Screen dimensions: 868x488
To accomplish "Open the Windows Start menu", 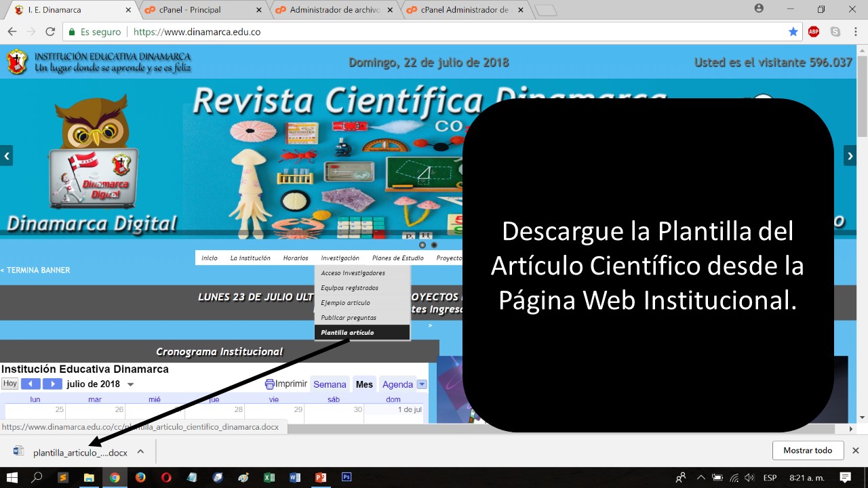I will coord(12,477).
